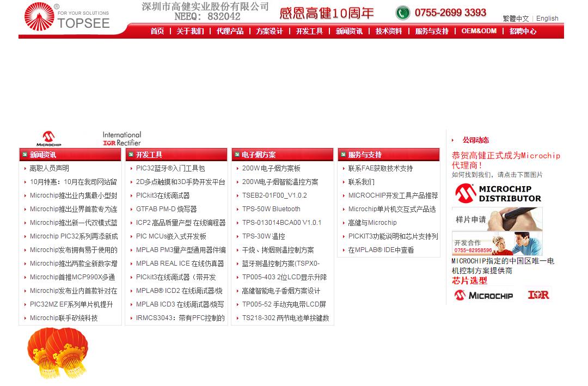Click the green phone icon beside 0755-2699 3393
Image resolution: width=588 pixels, height=386 pixels.
pos(403,13)
